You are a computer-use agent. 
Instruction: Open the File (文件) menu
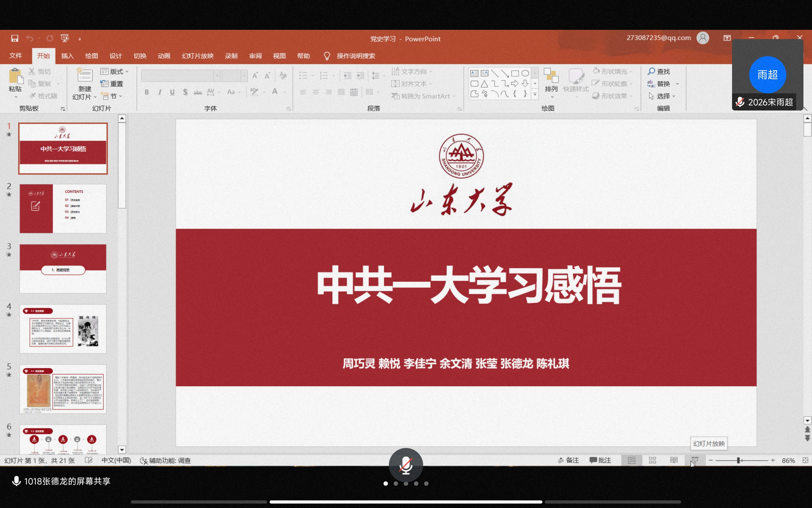16,56
